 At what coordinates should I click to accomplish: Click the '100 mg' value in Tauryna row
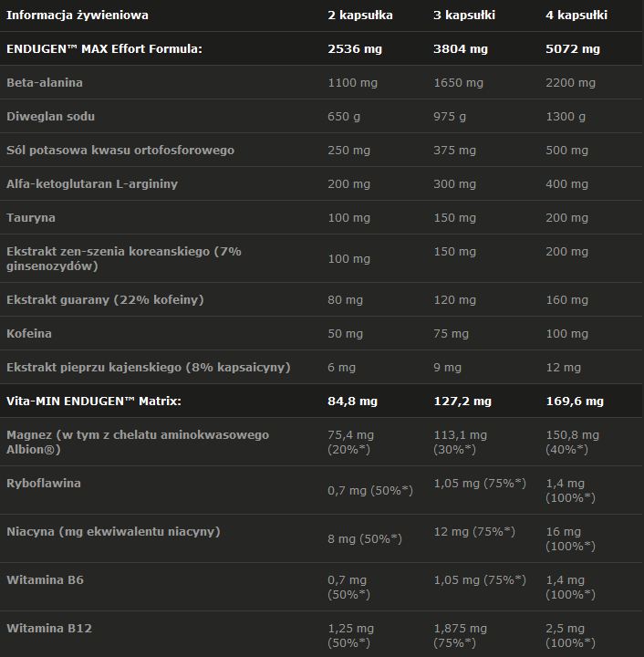coord(348,218)
